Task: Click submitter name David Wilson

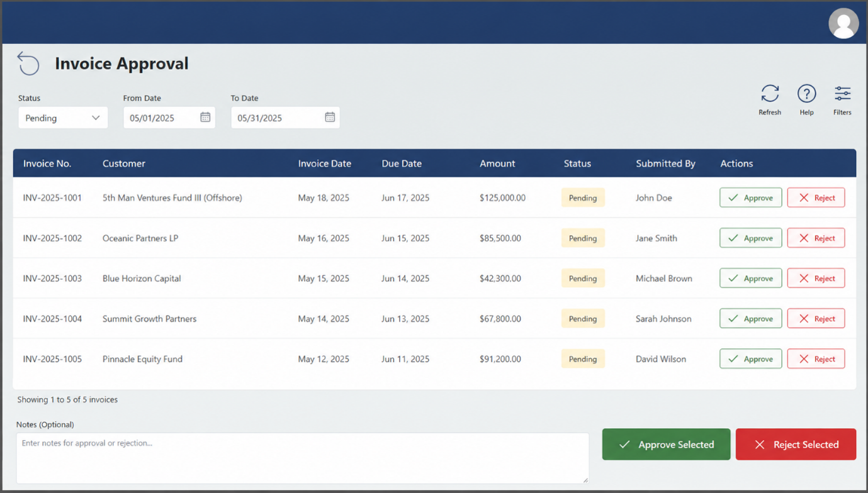Action: point(661,359)
